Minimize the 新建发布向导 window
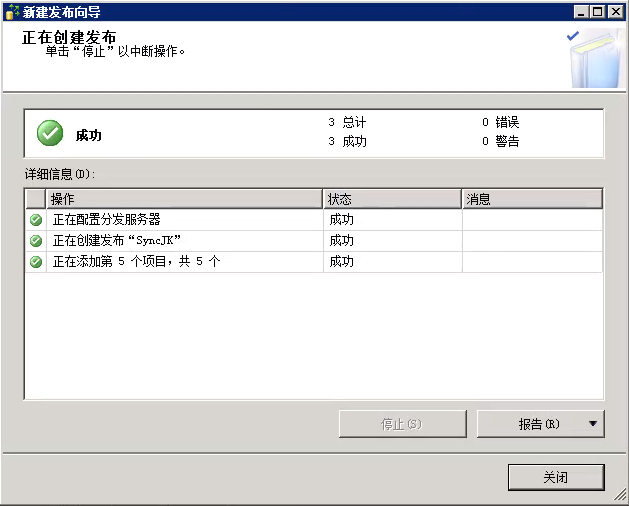629x506 pixels. (580, 12)
